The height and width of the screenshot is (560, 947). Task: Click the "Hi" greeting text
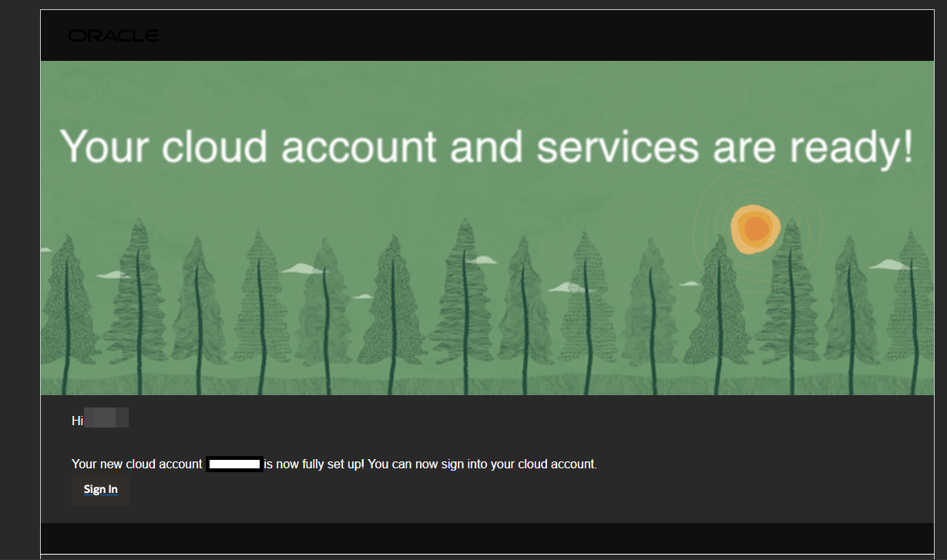pyautogui.click(x=77, y=421)
